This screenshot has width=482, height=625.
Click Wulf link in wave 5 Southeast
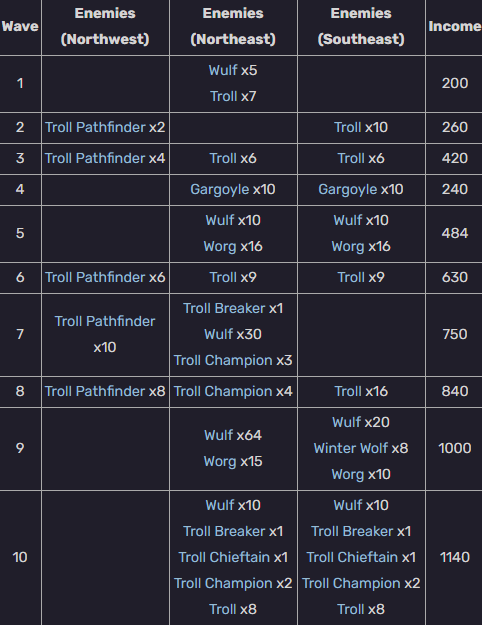tap(348, 220)
